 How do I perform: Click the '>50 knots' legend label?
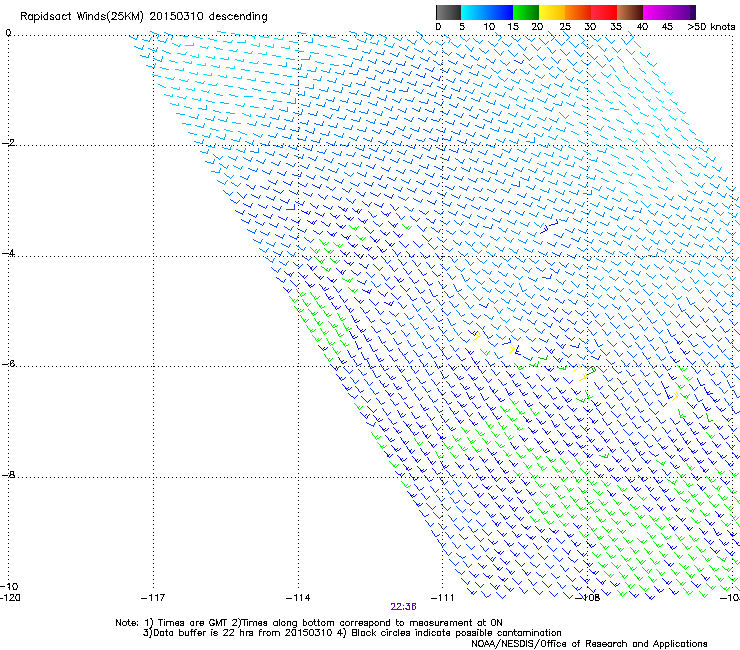tap(711, 27)
